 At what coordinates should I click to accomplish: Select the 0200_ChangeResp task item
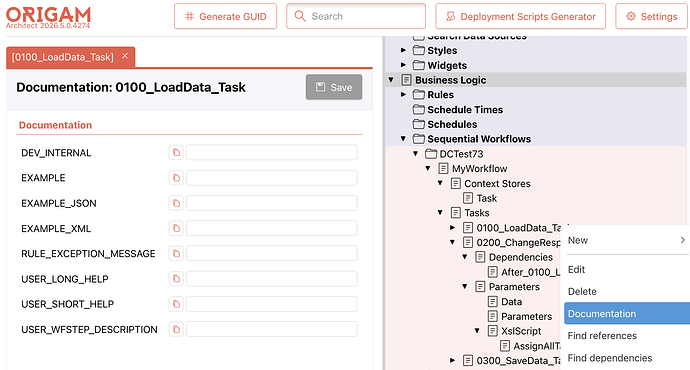click(518, 242)
